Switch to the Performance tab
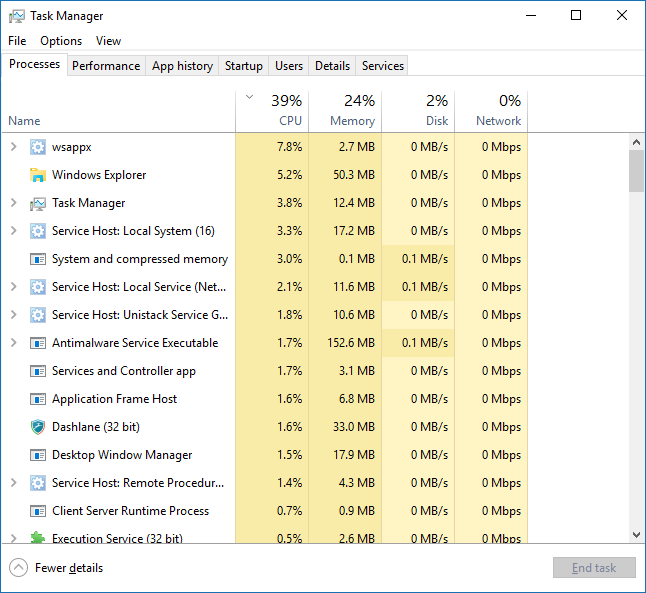646x593 pixels. pos(106,66)
